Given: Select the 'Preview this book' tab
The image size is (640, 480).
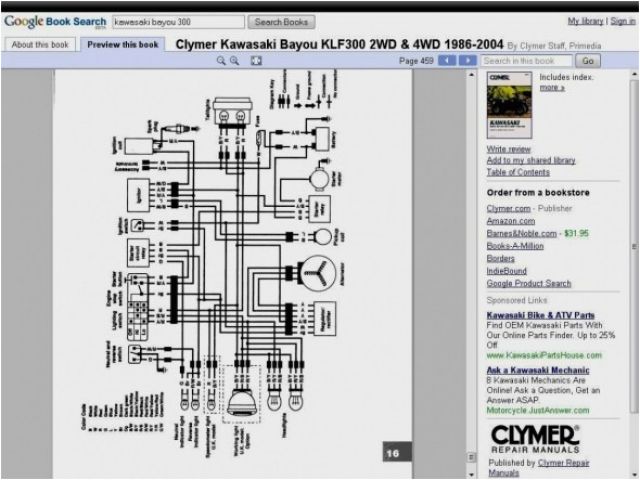Looking at the screenshot, I should pos(123,45).
